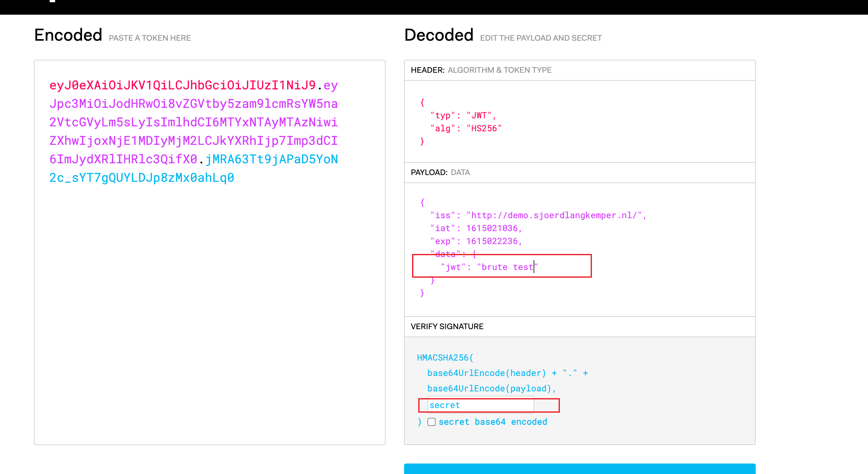Image resolution: width=868 pixels, height=474 pixels.
Task: Click the "alg": "HS256" header line
Action: [466, 128]
